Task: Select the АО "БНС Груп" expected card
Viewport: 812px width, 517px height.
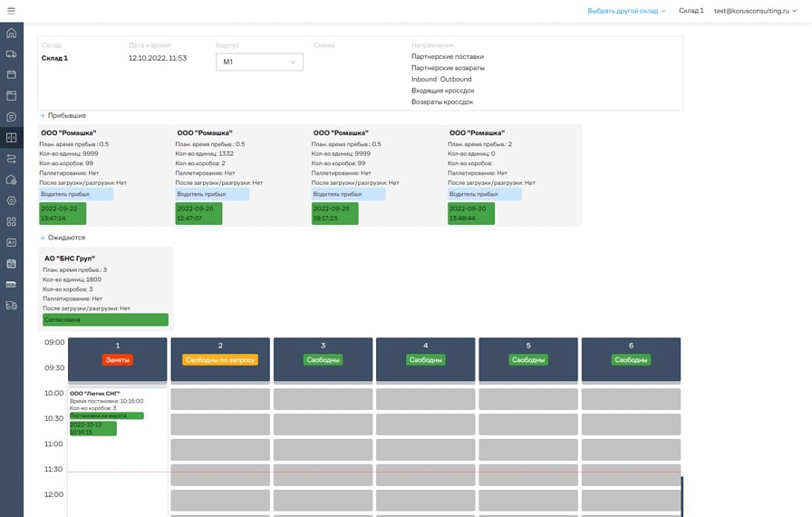Action: (x=105, y=281)
